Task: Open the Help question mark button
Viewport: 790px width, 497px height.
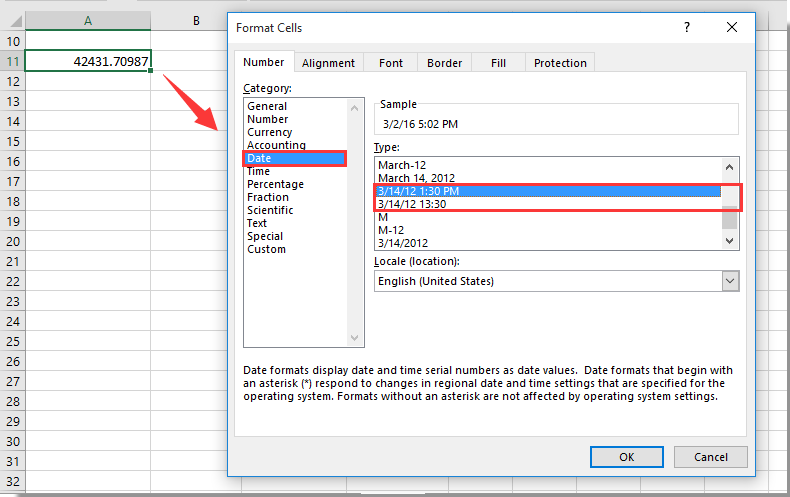Action: [x=686, y=28]
